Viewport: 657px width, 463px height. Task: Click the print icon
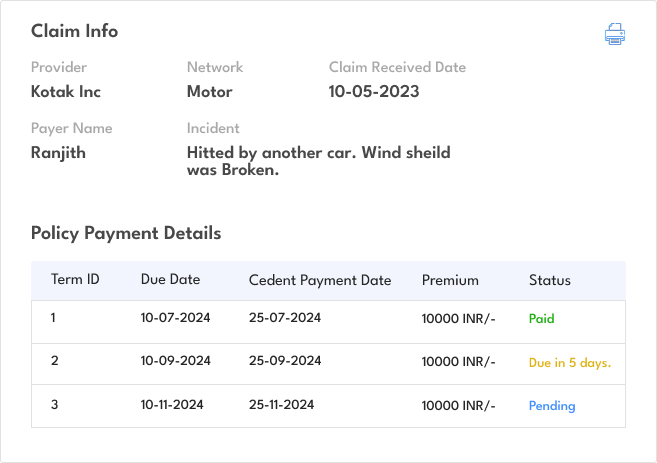[x=614, y=35]
